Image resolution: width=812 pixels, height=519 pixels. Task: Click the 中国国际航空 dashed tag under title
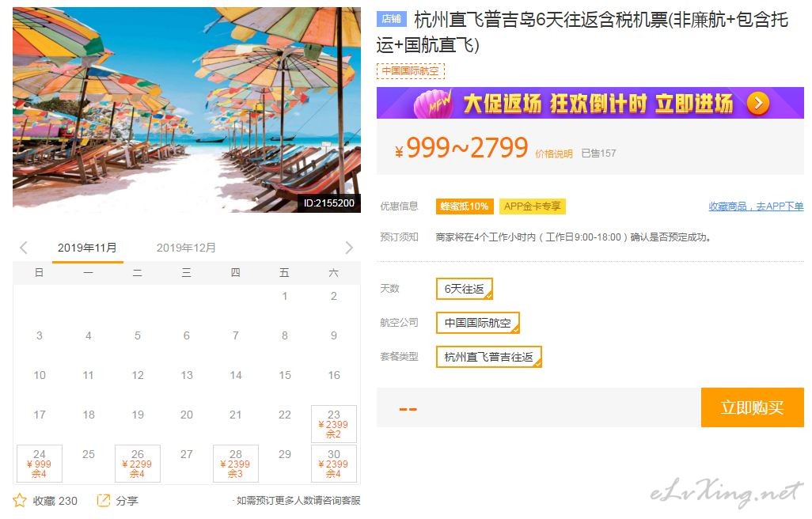[x=410, y=71]
